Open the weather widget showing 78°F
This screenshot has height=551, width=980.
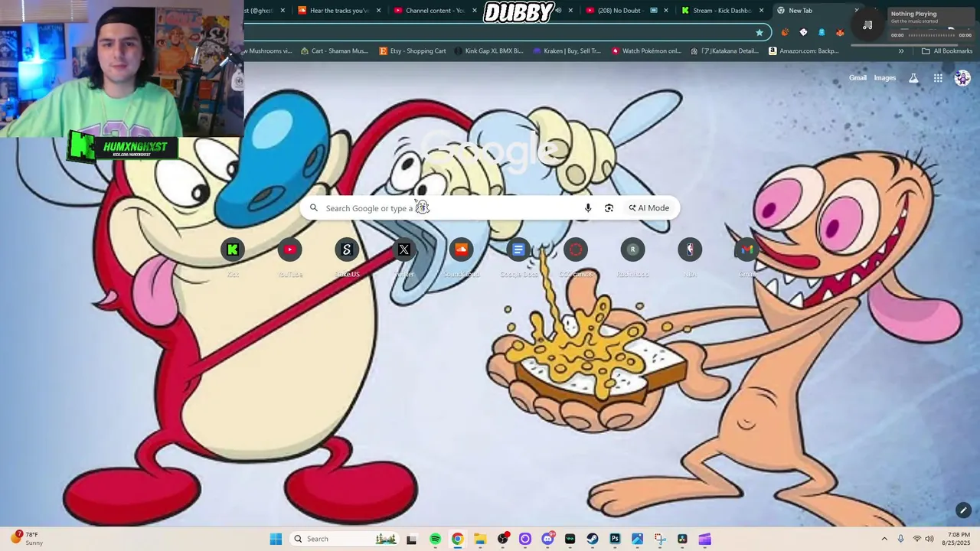[27, 539]
